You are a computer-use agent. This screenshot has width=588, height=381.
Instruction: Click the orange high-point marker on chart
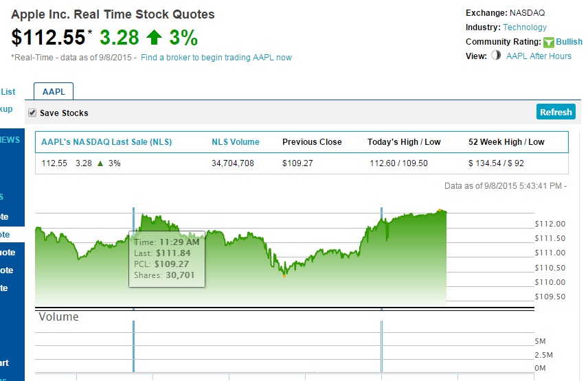tap(440, 210)
